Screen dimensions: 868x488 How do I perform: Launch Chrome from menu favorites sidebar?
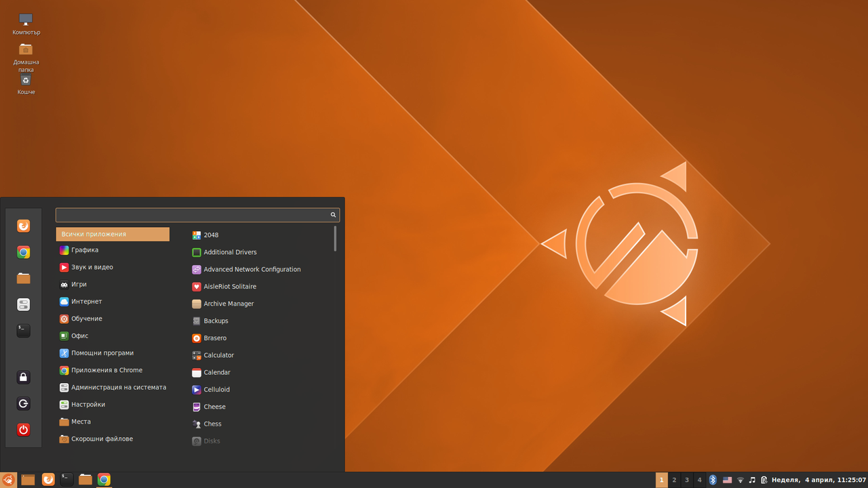[23, 252]
